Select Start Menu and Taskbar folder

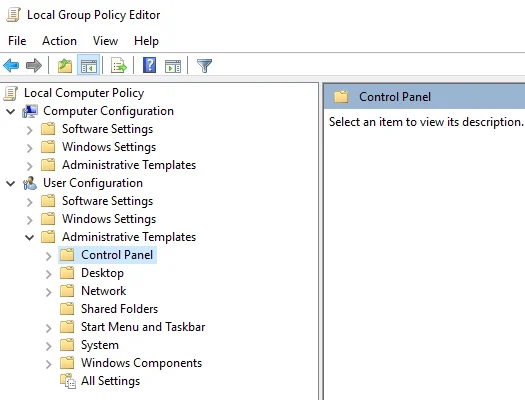143,327
